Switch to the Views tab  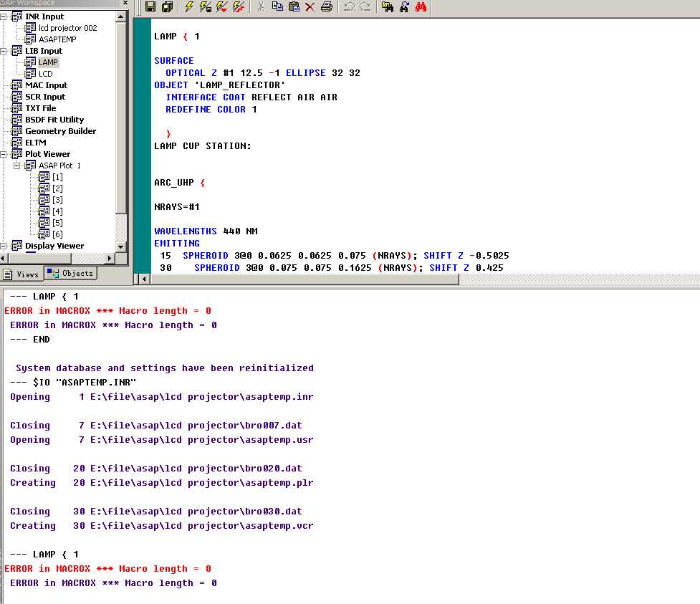[21, 274]
